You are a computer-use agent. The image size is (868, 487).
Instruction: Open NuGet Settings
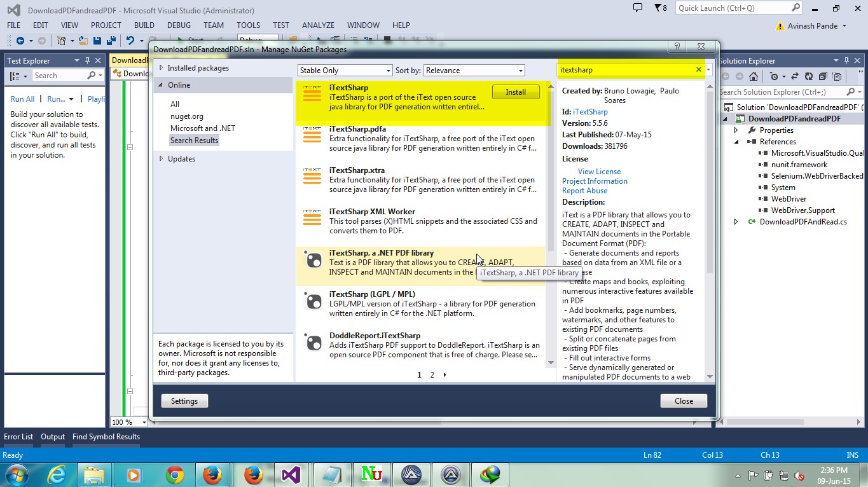(x=184, y=401)
